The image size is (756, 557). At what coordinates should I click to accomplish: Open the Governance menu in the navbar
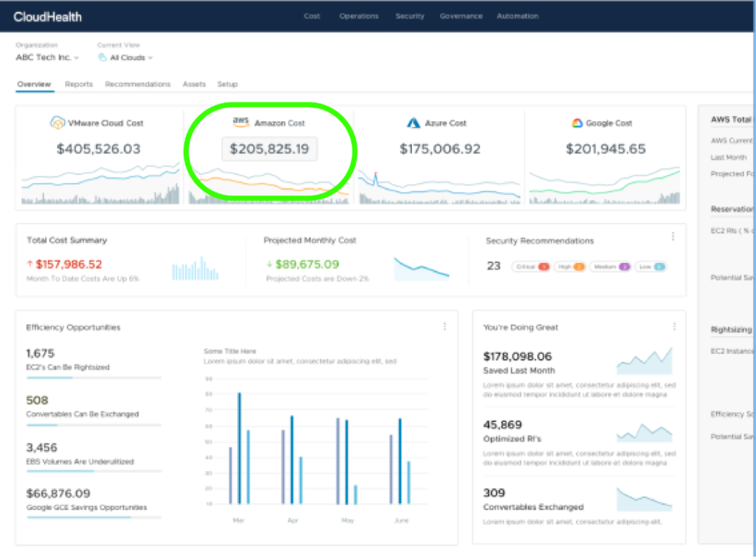[461, 16]
